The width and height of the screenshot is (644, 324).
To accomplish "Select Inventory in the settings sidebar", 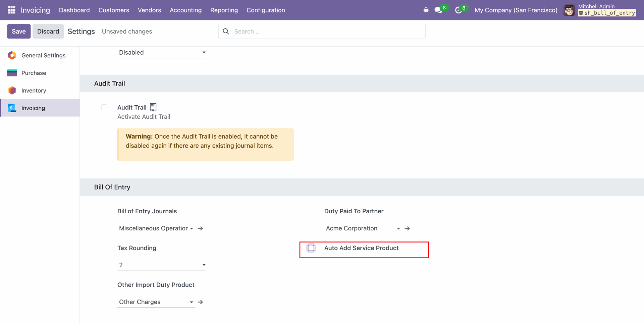I will coord(34,91).
